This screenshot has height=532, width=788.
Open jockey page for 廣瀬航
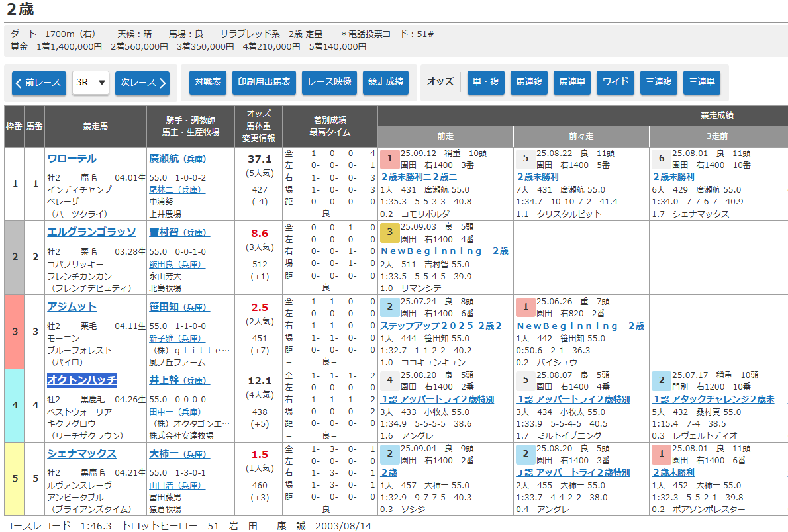168,159
